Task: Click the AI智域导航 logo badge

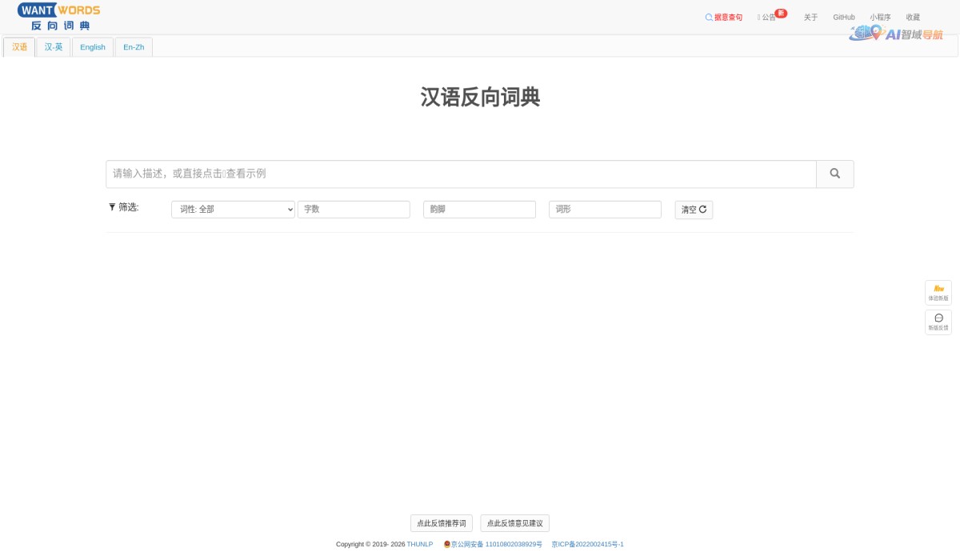Action: pyautogui.click(x=896, y=34)
